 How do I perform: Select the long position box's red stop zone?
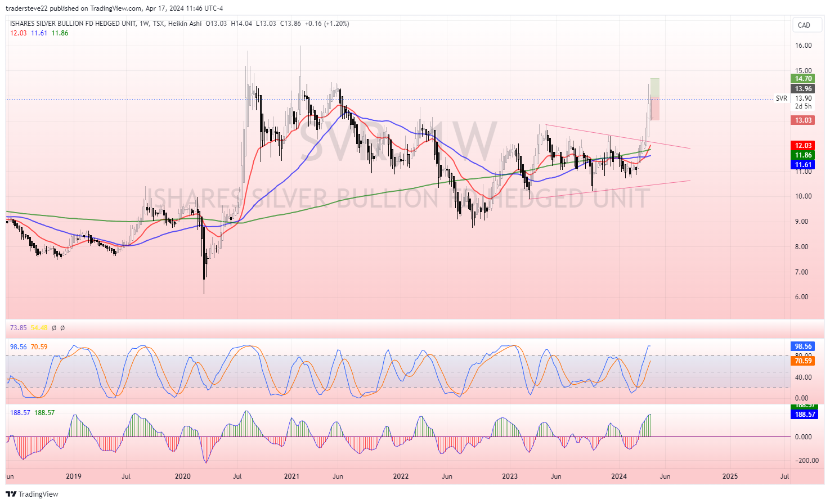click(x=654, y=108)
